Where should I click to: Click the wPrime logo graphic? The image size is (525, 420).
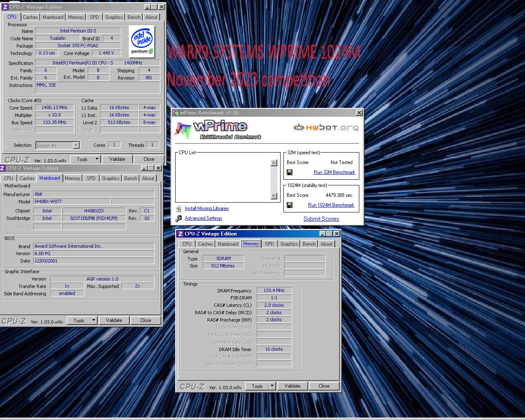point(219,130)
